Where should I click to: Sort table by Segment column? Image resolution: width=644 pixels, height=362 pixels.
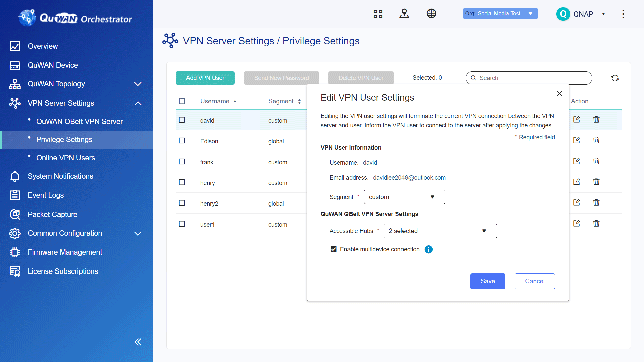click(284, 101)
